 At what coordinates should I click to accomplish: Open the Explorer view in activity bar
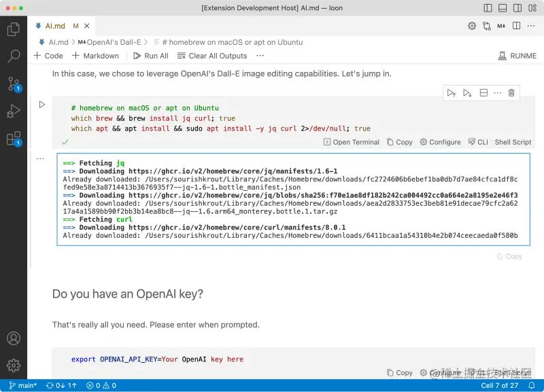pyautogui.click(x=13, y=29)
